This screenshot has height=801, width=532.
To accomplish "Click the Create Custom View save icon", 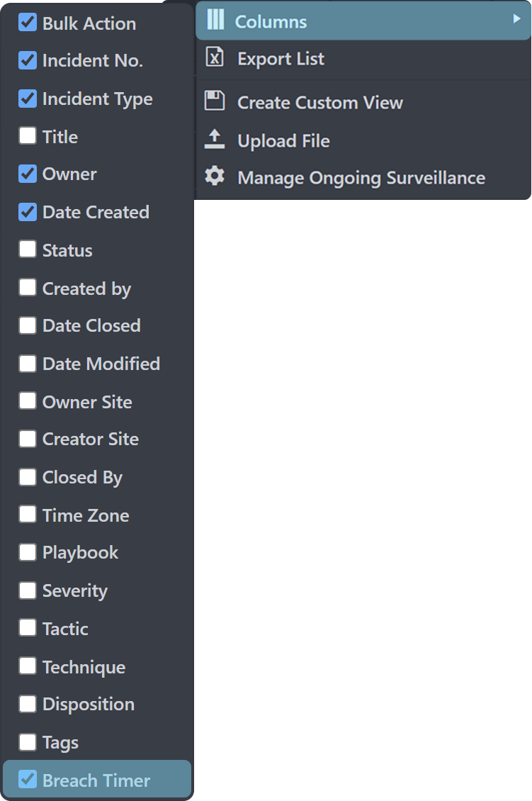I will click(214, 101).
